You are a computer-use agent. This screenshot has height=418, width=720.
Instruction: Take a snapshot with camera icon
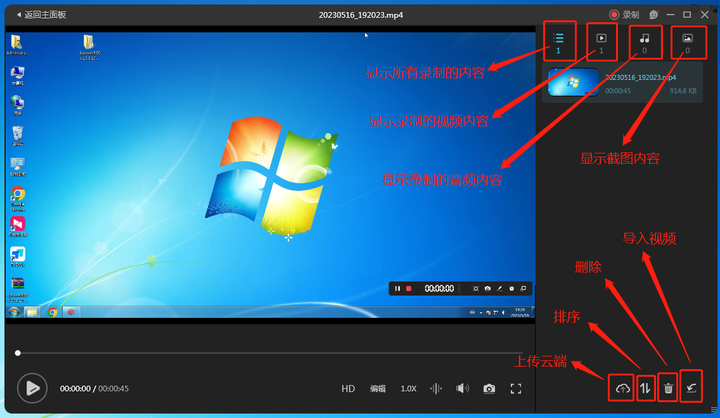point(489,389)
